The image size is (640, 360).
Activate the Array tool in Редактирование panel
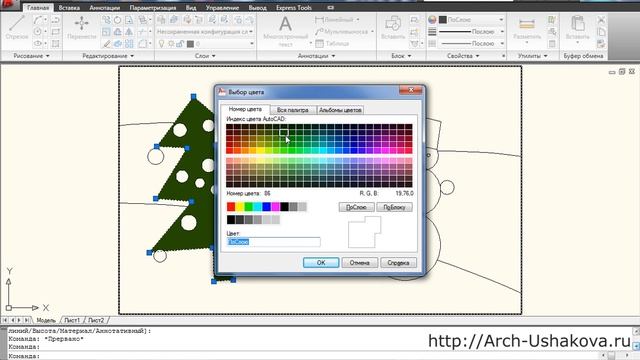click(129, 43)
